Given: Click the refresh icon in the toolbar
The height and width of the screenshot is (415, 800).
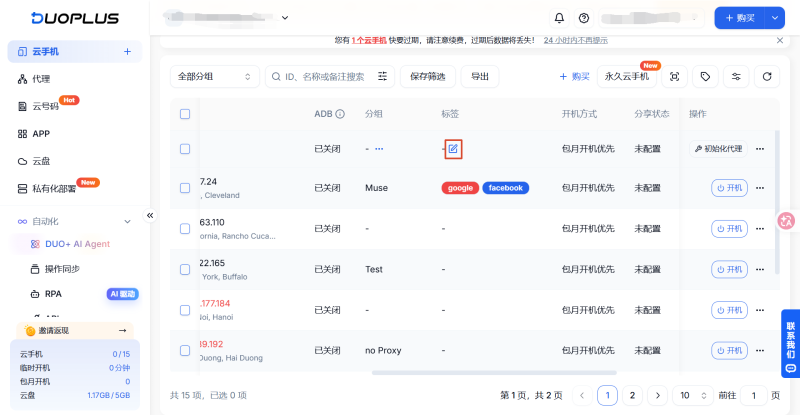Looking at the screenshot, I should [767, 77].
